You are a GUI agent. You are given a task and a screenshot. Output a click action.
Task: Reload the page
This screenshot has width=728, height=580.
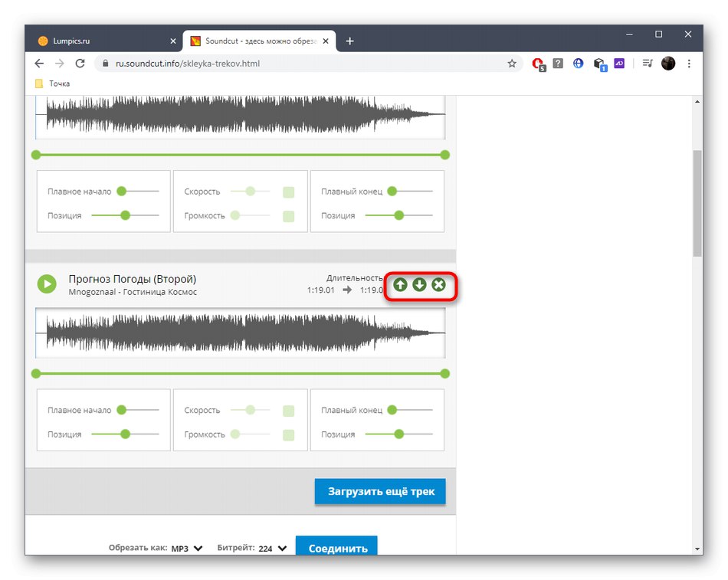[80, 64]
